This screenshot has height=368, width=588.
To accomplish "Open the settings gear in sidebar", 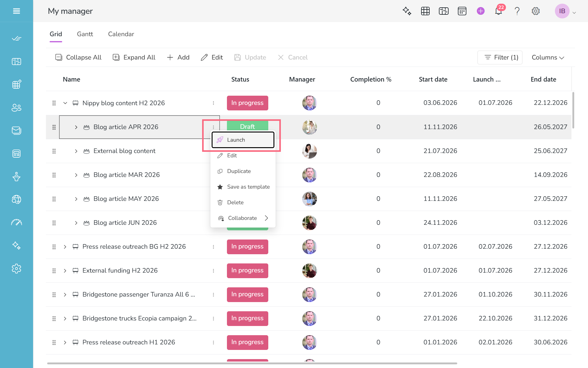I will (x=17, y=269).
